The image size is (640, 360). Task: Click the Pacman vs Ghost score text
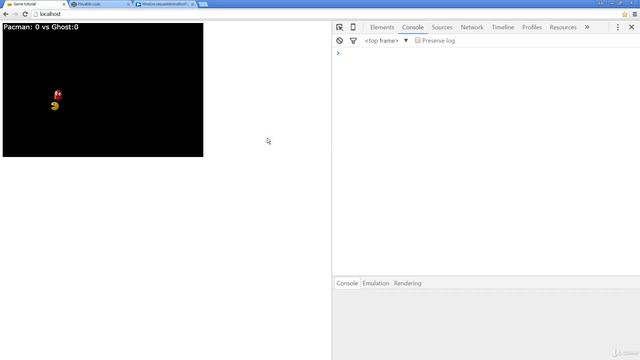pyautogui.click(x=41, y=27)
